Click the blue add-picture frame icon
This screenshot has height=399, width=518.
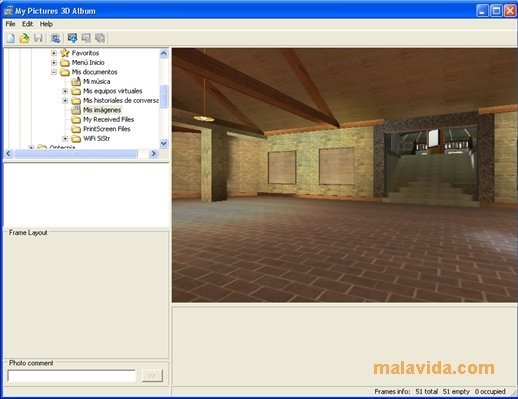[x=72, y=38]
